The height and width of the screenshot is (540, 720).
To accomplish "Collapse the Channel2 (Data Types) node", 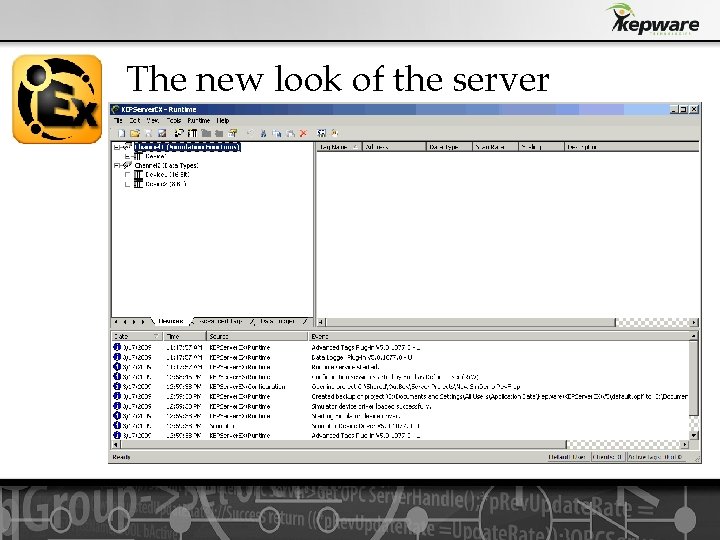I will [x=117, y=165].
